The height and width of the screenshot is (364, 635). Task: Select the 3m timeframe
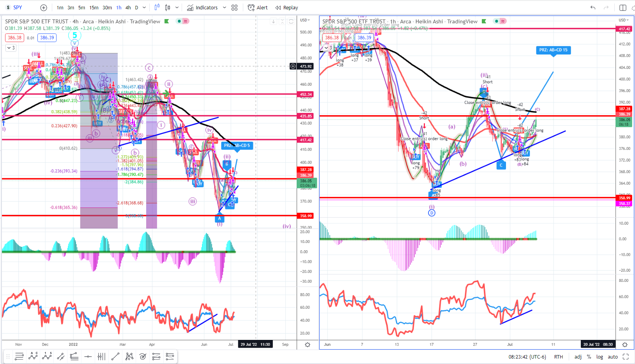(x=71, y=7)
